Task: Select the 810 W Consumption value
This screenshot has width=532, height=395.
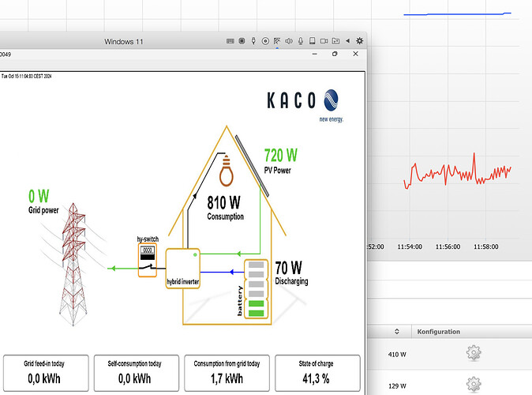Action: (223, 202)
